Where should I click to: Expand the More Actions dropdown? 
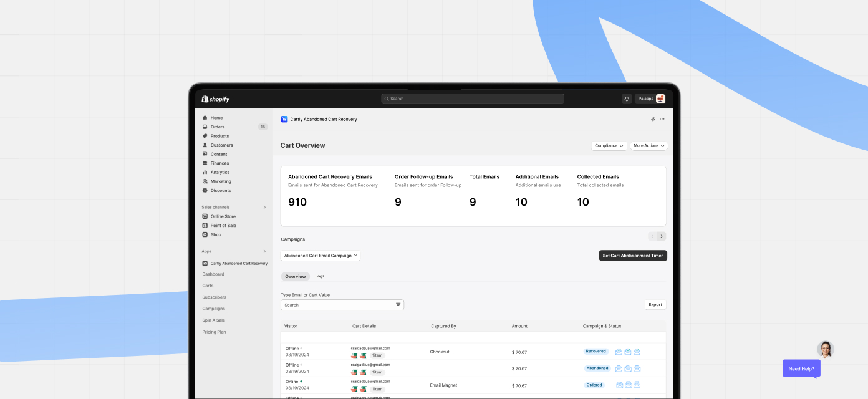click(x=649, y=146)
